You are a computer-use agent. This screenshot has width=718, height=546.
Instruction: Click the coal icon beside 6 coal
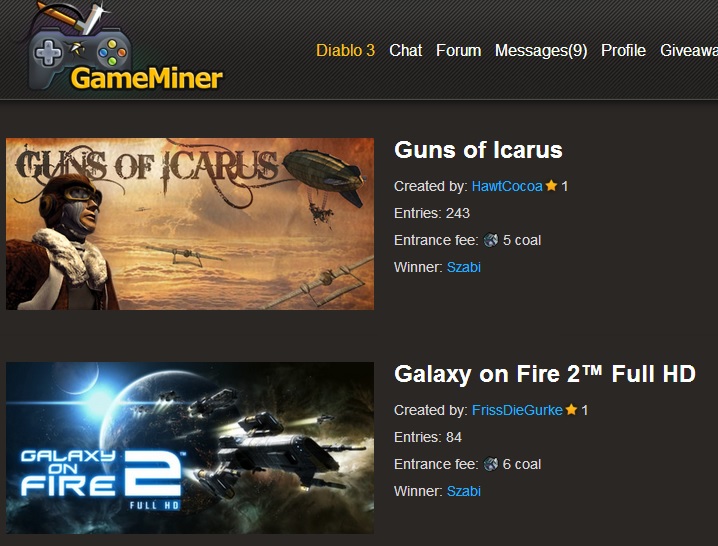491,464
